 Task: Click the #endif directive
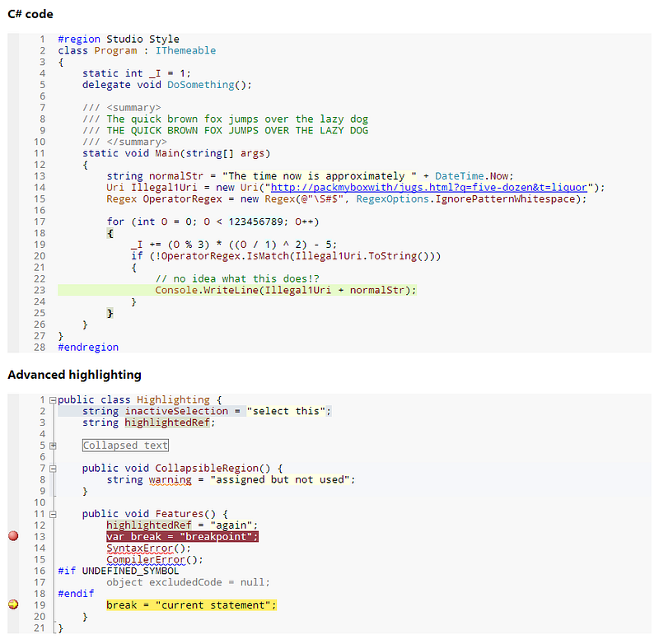coord(76,594)
